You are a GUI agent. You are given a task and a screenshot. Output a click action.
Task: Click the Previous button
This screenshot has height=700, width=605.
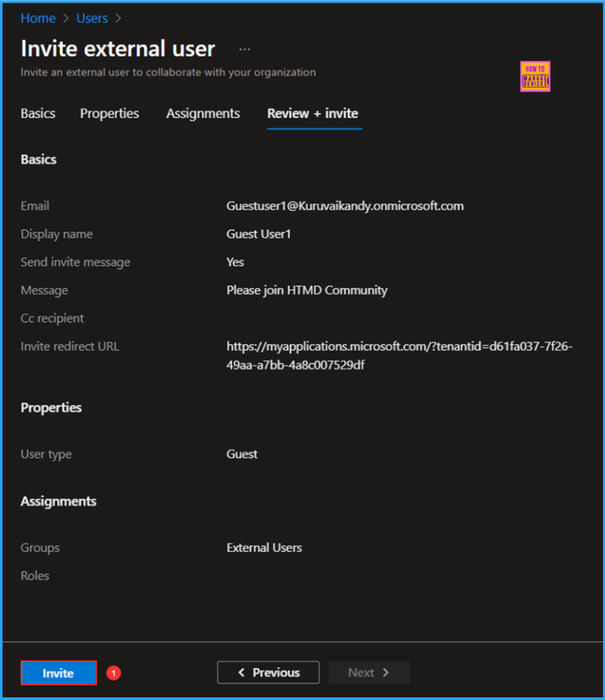click(268, 672)
